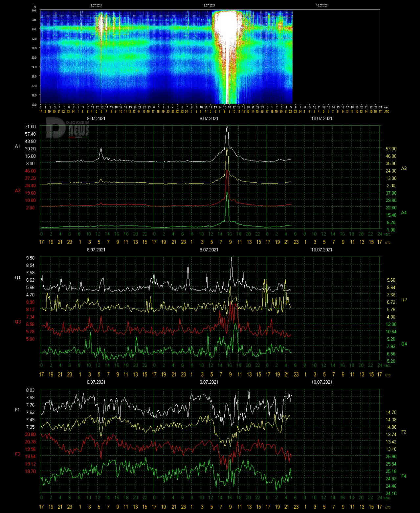The width and height of the screenshot is (420, 513).
Task: Click the 71.00 value on the A1 axis
Action: pos(30,127)
